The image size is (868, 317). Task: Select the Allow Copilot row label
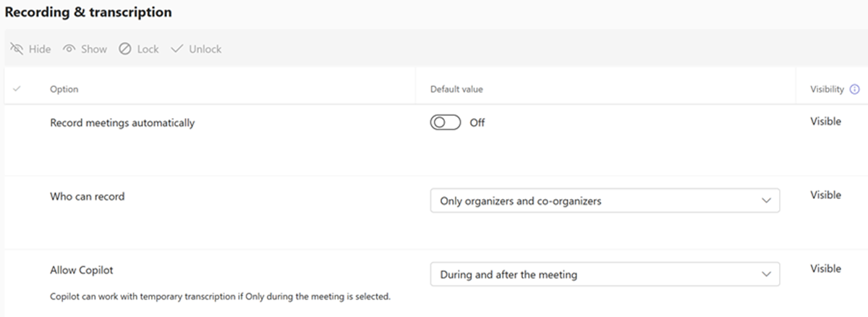point(82,270)
